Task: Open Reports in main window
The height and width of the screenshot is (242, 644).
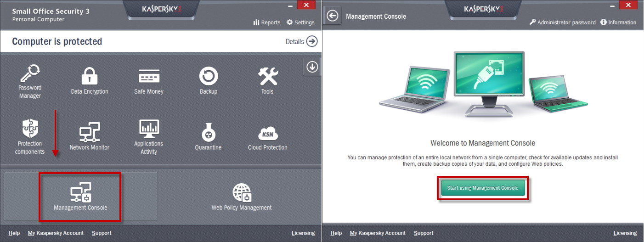Action: (x=267, y=22)
